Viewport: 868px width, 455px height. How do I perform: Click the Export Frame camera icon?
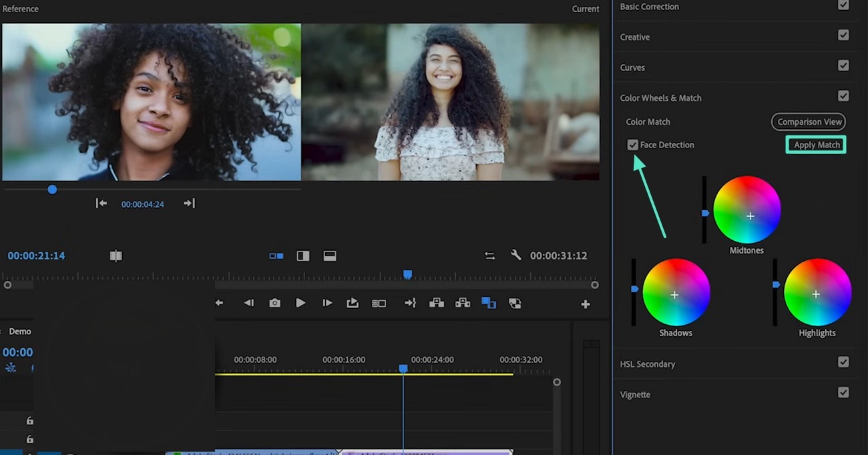coord(274,303)
